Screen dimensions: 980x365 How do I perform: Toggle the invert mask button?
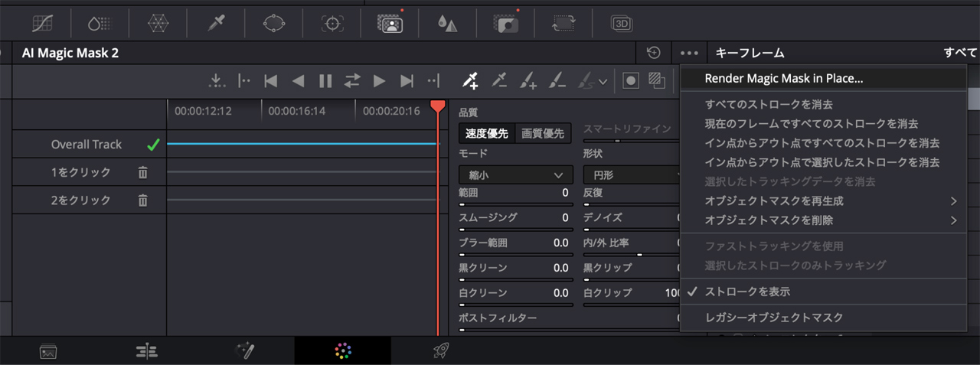(656, 80)
